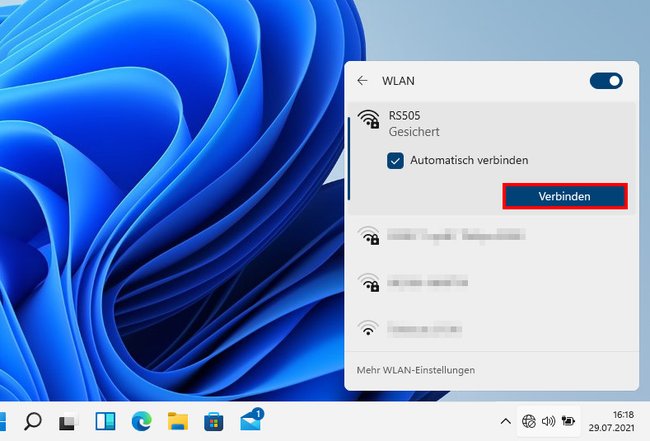Click the Gesichert status text
This screenshot has height=441, width=650.
click(414, 132)
